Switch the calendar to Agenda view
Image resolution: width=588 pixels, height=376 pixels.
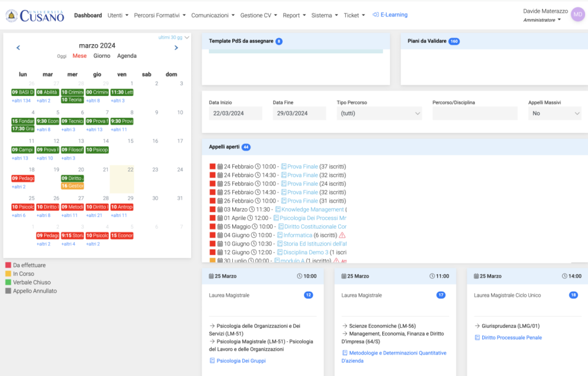(x=127, y=56)
